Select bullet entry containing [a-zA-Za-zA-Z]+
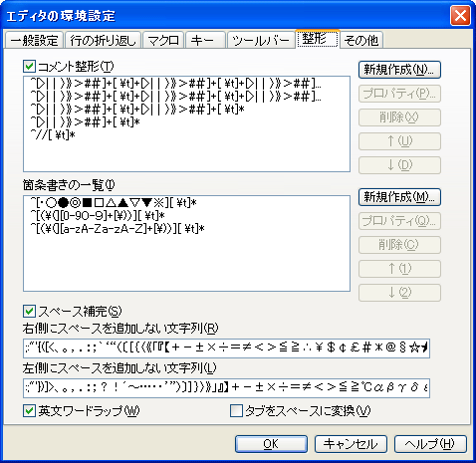The height and width of the screenshot is (463, 476). click(118, 229)
